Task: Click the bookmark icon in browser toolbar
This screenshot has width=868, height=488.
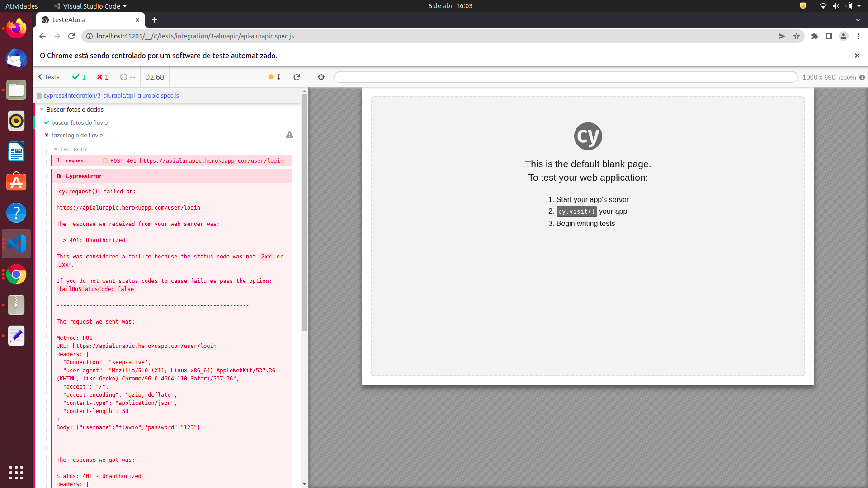Action: pyautogui.click(x=797, y=36)
